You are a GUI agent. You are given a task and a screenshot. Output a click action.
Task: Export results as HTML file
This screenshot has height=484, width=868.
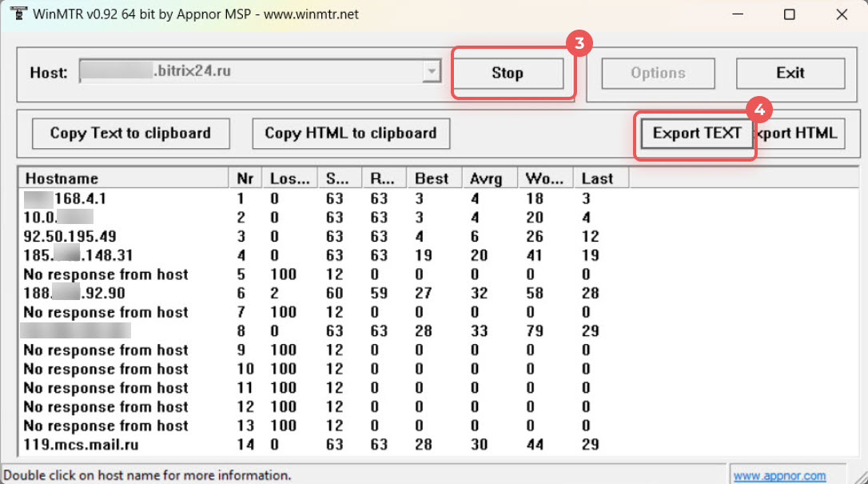[800, 134]
